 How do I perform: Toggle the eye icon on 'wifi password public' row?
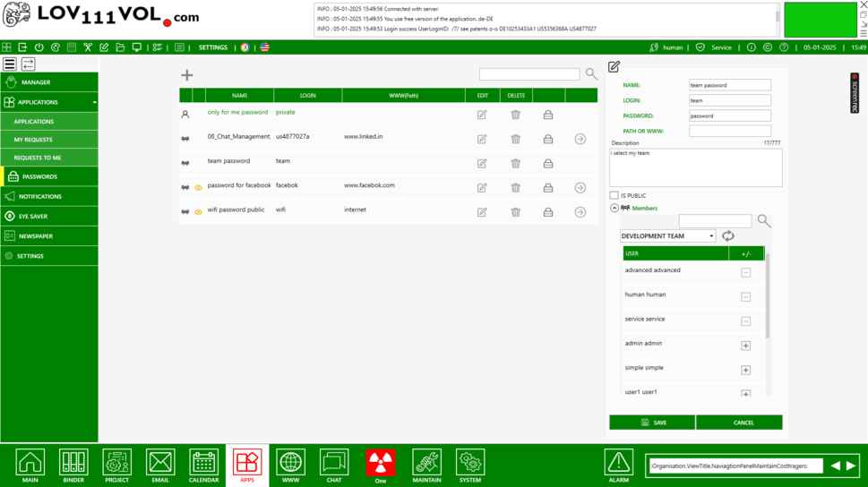pyautogui.click(x=198, y=212)
